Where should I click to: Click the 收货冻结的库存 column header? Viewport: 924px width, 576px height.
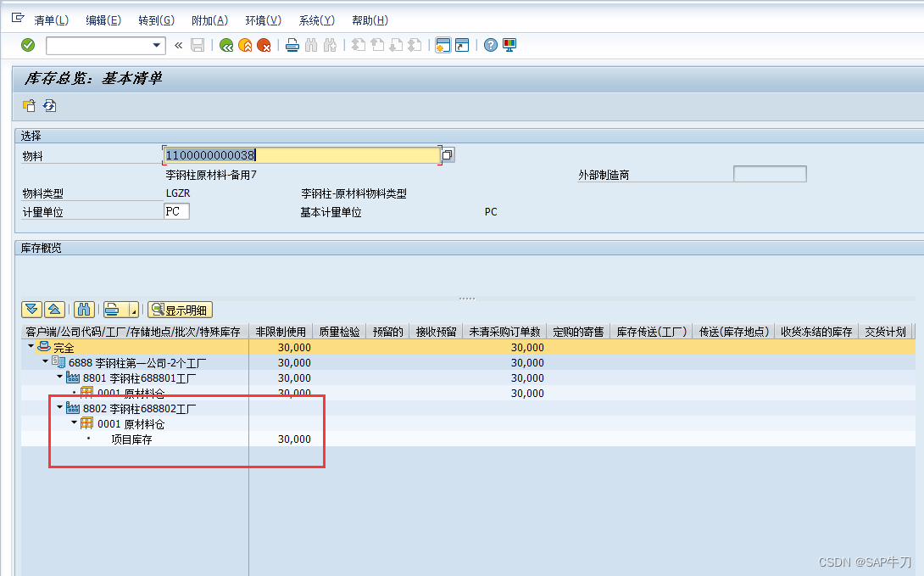pos(816,332)
